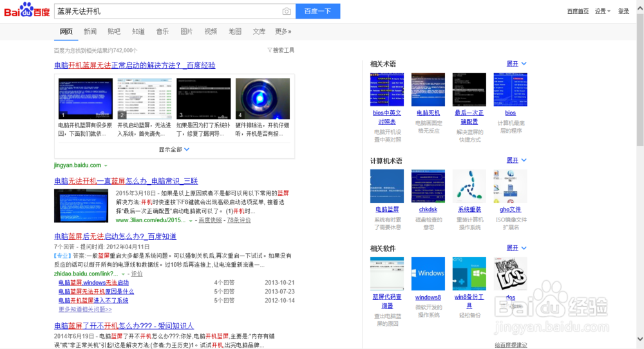
Task: Open 给百度提建议 link
Action: point(511,345)
